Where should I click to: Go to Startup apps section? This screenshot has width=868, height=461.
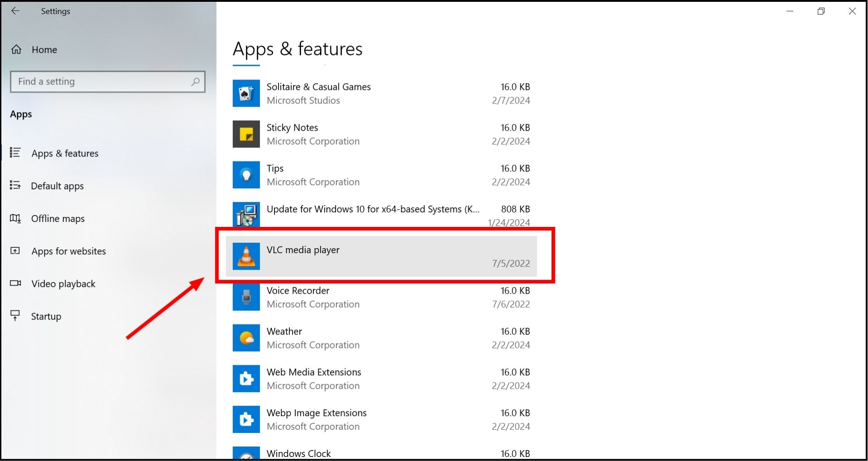coord(46,316)
